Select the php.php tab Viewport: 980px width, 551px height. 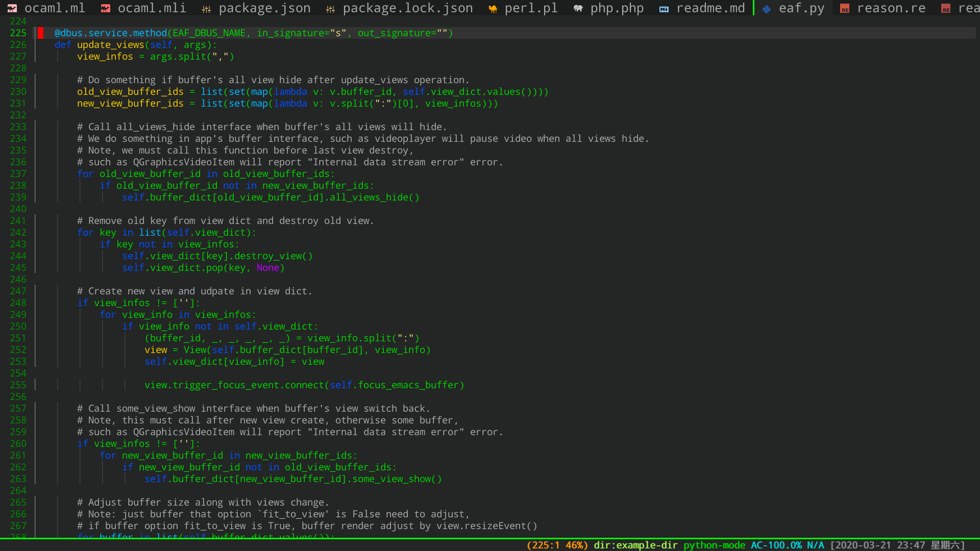(617, 9)
